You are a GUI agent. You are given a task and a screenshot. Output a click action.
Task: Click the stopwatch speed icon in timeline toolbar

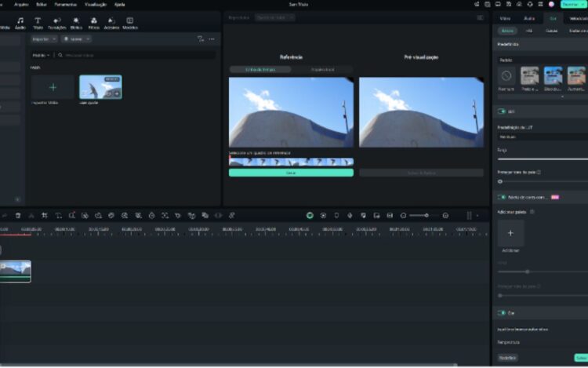pyautogui.click(x=151, y=215)
